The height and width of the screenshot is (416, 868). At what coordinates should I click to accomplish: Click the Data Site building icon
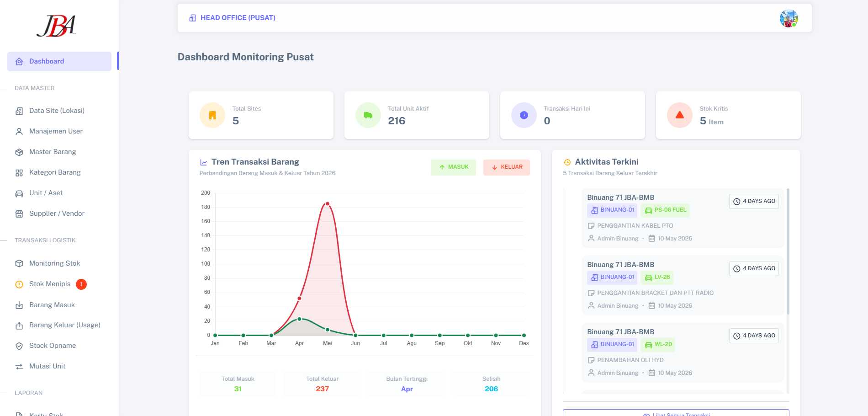coord(19,111)
